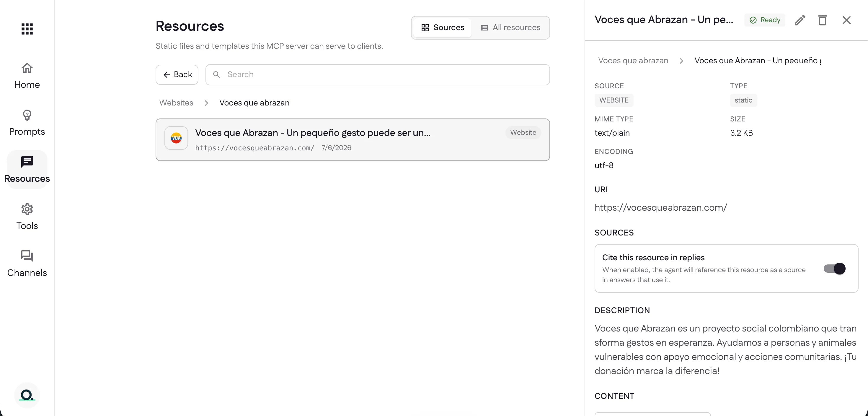Screen dimensions: 868x416
Task: Click the 3.2 KB size value
Action: (741, 133)
